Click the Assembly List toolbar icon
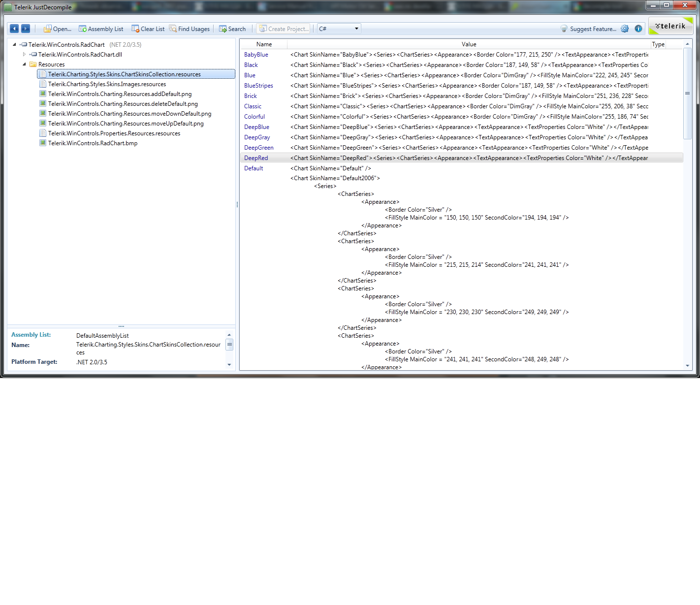Image resolution: width=700 pixels, height=605 pixels. [83, 29]
